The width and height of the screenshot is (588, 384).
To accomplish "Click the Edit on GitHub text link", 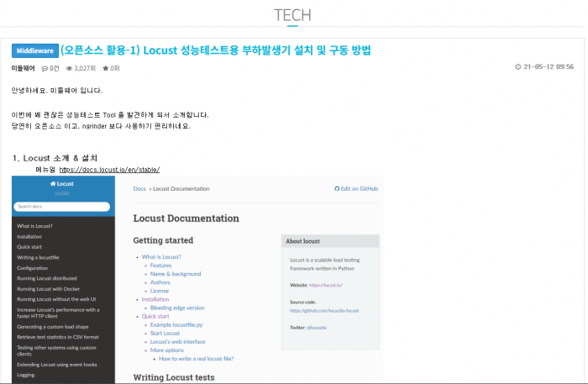I will [360, 188].
